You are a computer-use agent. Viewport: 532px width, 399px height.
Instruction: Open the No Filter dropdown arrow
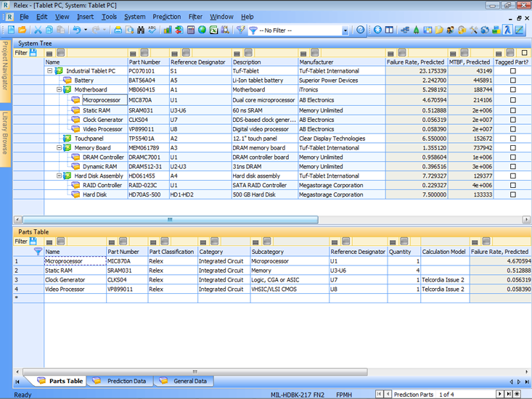click(345, 30)
